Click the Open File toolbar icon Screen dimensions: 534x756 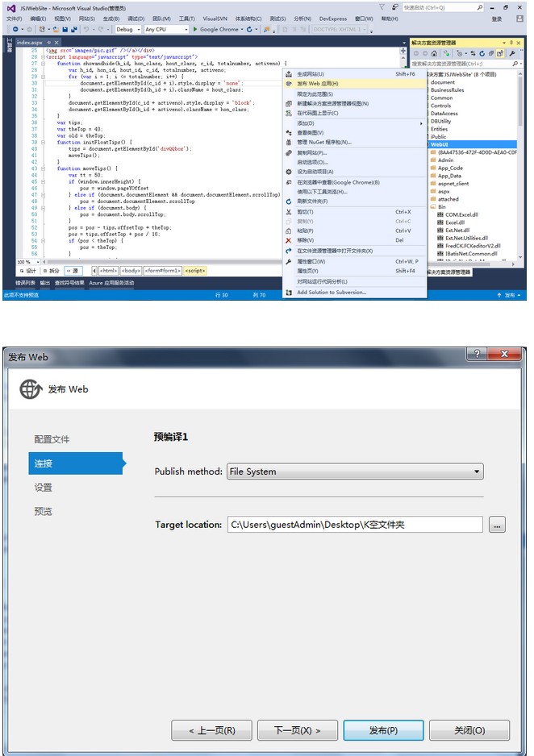click(56, 29)
